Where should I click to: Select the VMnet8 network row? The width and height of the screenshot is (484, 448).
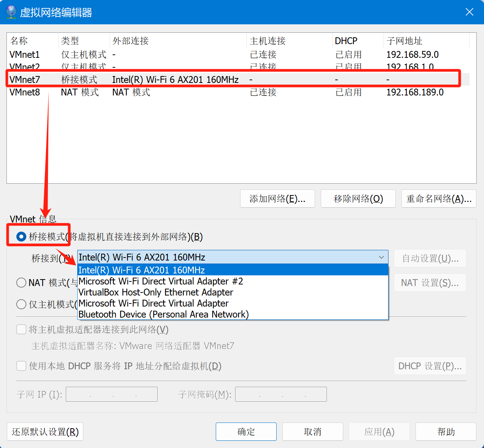point(238,92)
